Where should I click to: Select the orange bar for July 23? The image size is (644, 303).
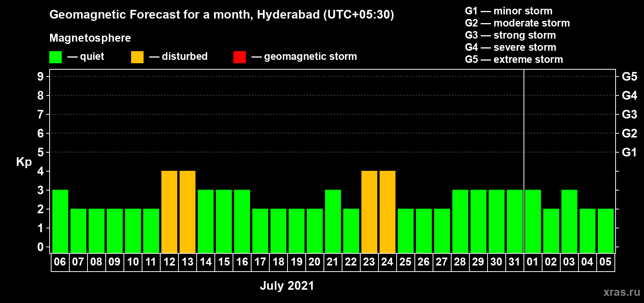coord(369,212)
